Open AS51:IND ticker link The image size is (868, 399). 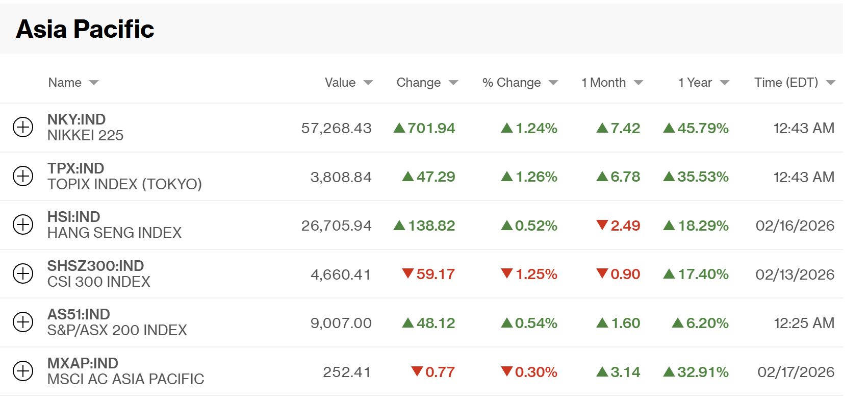[79, 314]
